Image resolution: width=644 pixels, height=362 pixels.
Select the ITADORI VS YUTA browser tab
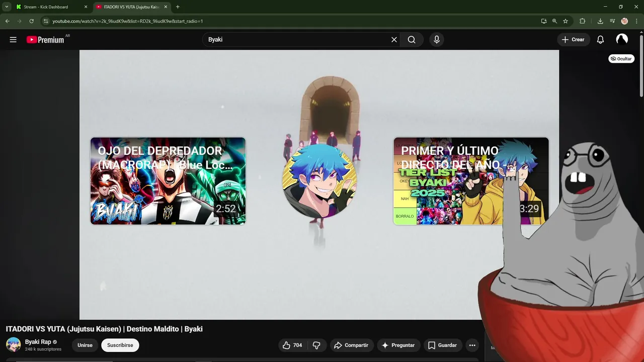(x=131, y=7)
